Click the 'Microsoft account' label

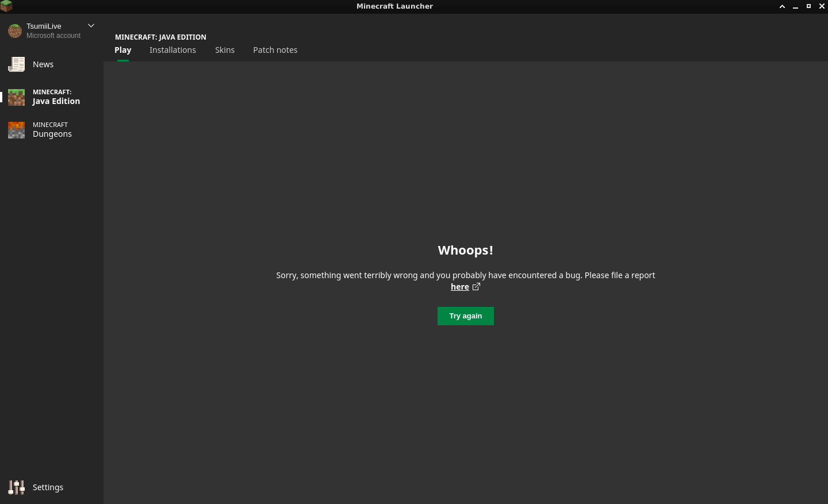(53, 36)
